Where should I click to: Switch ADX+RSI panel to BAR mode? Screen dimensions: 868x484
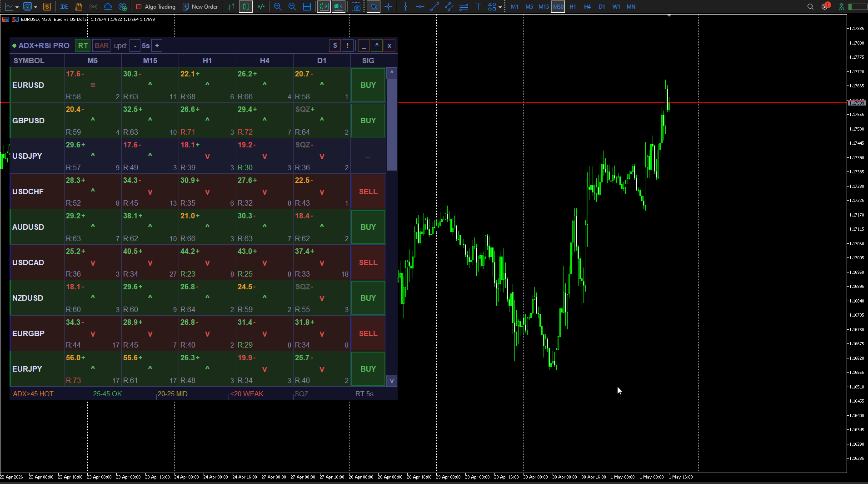[101, 45]
